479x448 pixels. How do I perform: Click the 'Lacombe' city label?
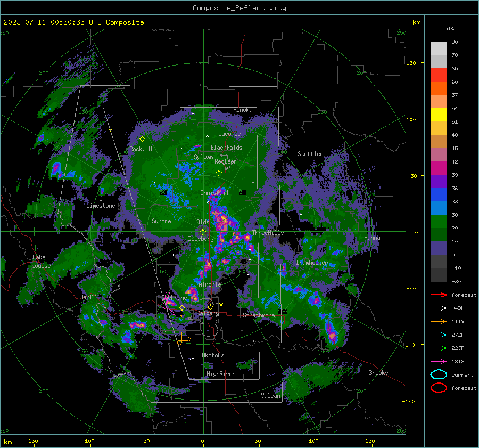pos(229,134)
